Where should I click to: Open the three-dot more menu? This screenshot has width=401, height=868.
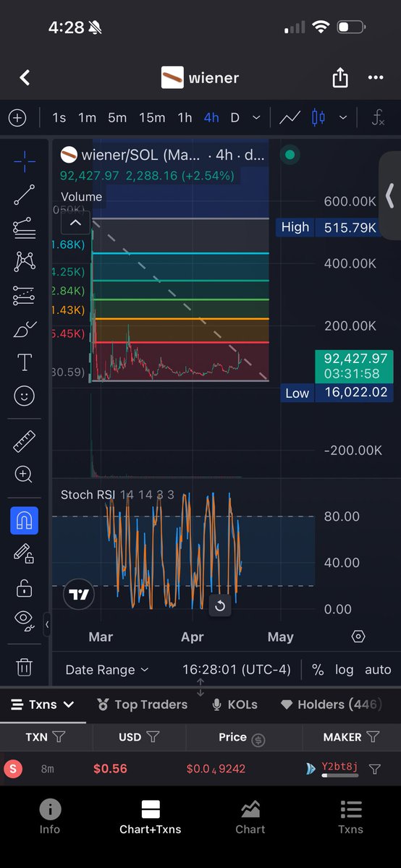(376, 78)
